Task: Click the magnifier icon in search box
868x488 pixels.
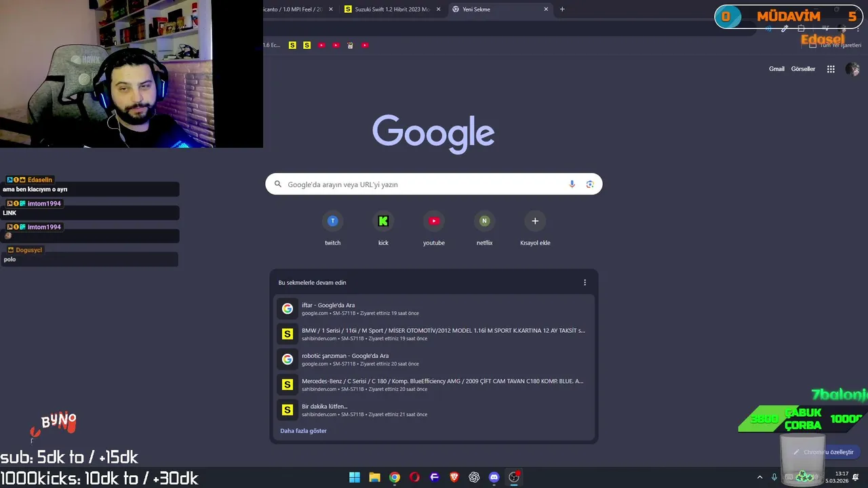Action: 277,184
